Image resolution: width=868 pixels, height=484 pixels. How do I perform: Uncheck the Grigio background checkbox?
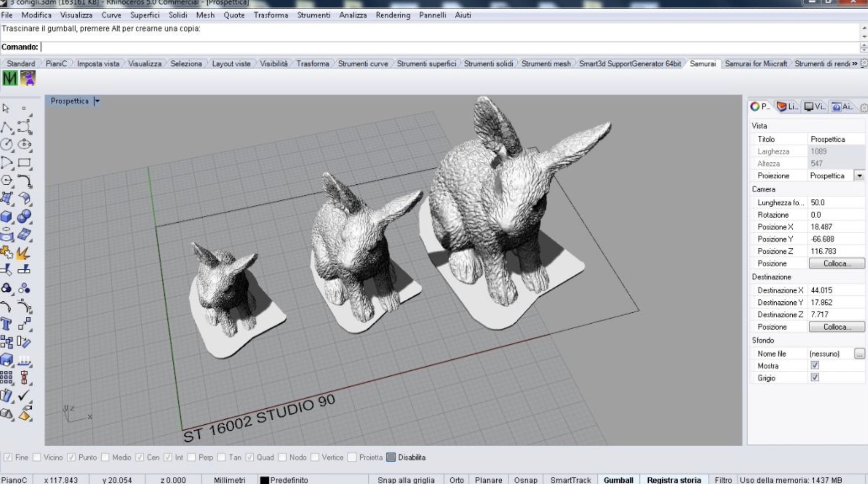(815, 377)
